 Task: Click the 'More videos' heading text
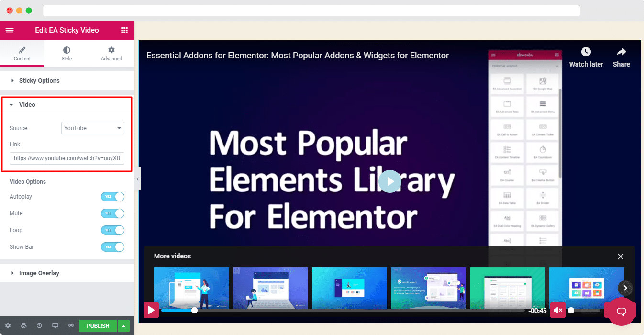172,257
